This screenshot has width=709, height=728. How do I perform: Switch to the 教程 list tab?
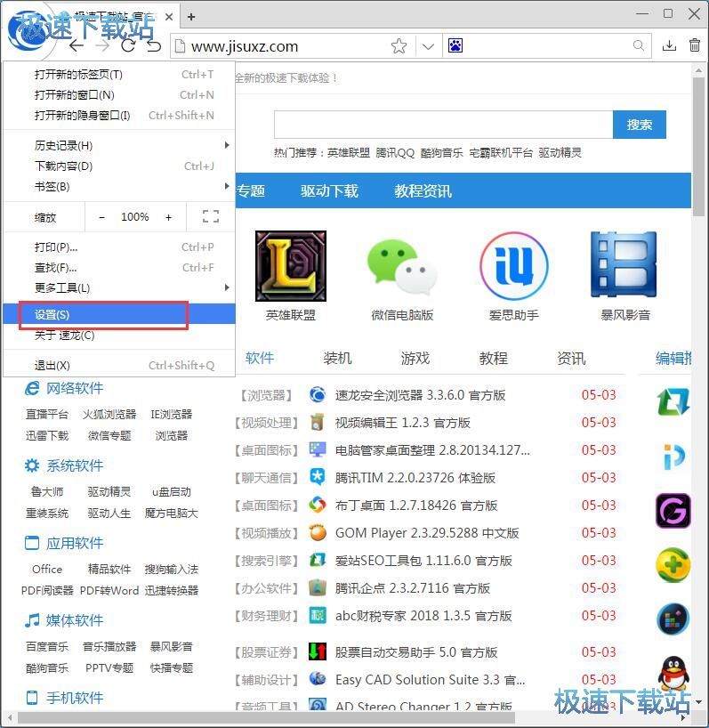[x=493, y=358]
